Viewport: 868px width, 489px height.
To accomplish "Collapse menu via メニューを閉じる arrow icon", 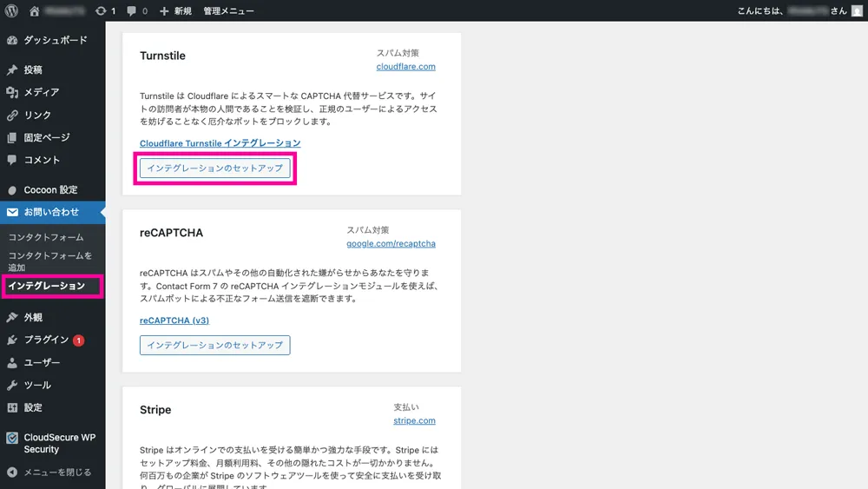I will pos(12,472).
